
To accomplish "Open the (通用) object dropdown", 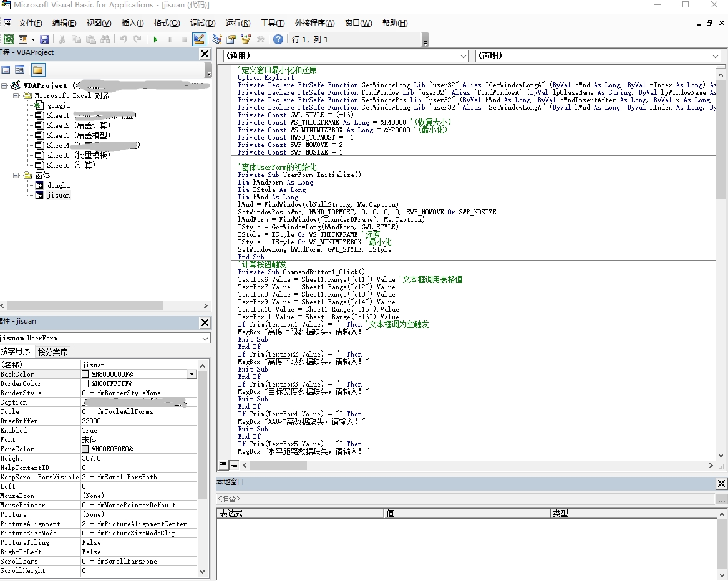I will pos(463,56).
